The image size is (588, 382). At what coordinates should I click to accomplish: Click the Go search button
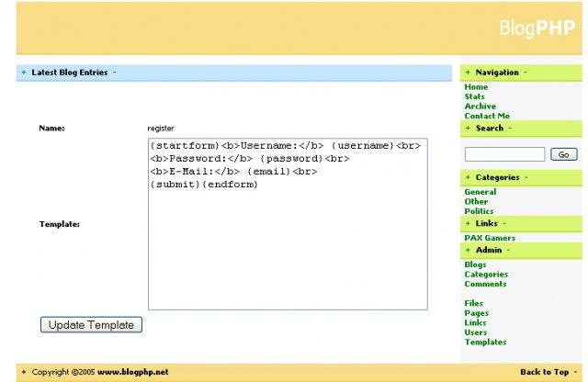[563, 154]
